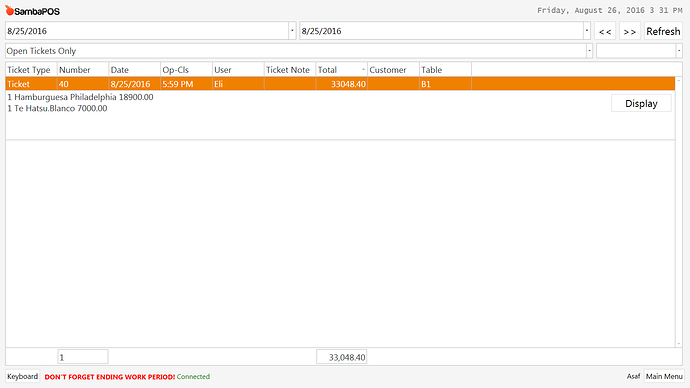
Task: Return to Main Menu
Action: (664, 377)
